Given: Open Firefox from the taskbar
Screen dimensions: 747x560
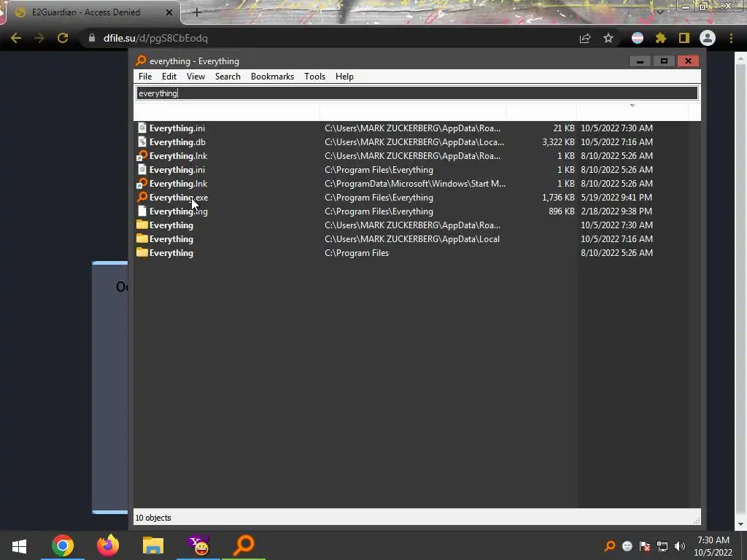Looking at the screenshot, I should (108, 545).
